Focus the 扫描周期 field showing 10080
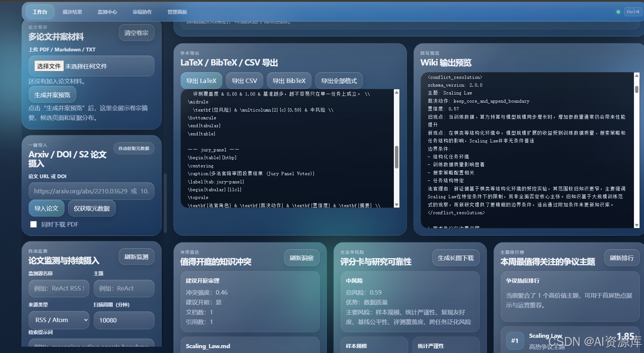This screenshot has width=644, height=353. click(124, 320)
